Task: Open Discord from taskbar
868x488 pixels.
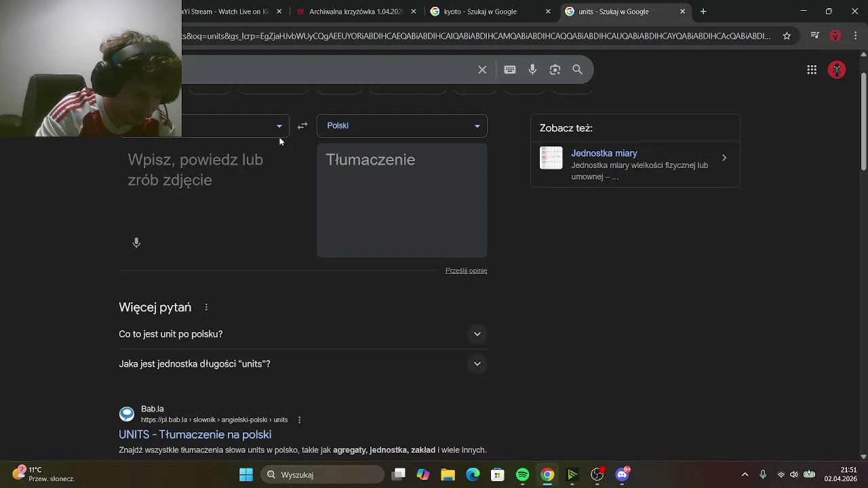Action: tap(622, 474)
